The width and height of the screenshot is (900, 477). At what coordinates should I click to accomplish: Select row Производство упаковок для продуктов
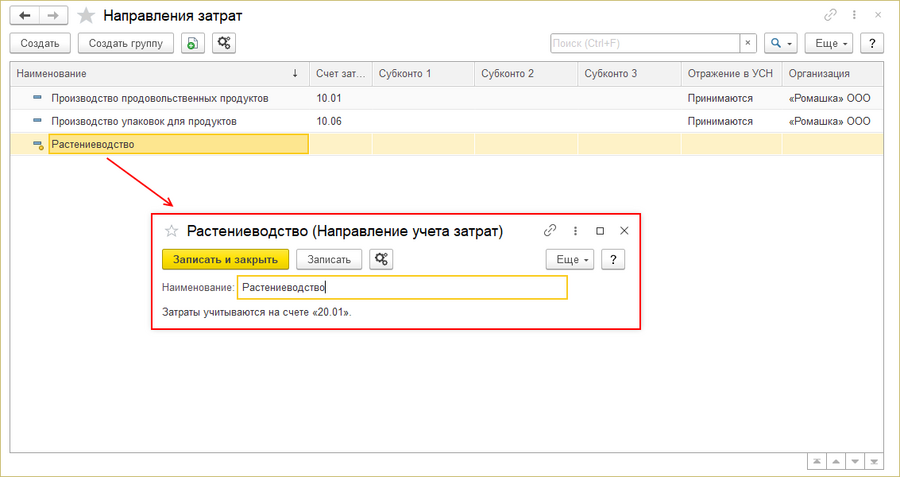447,121
